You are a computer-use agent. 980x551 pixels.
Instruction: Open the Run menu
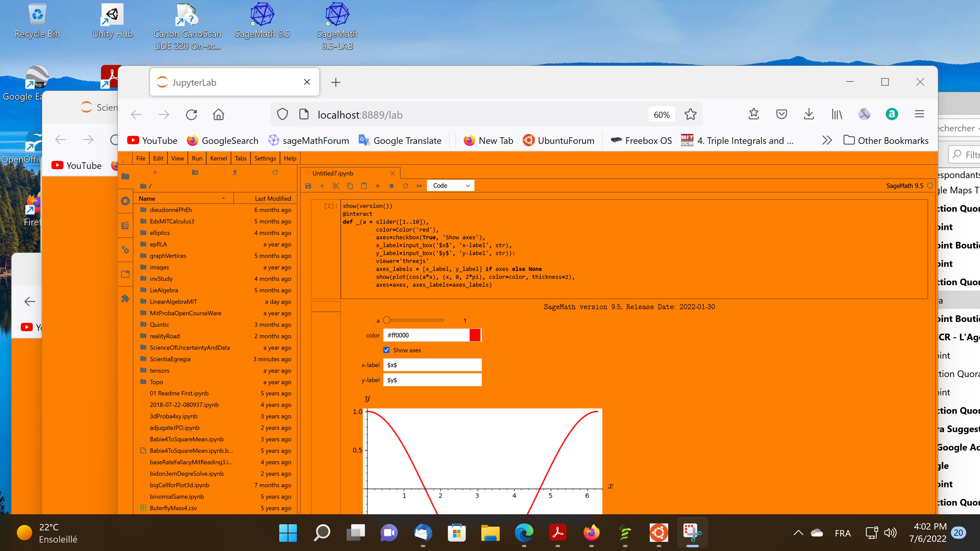197,158
